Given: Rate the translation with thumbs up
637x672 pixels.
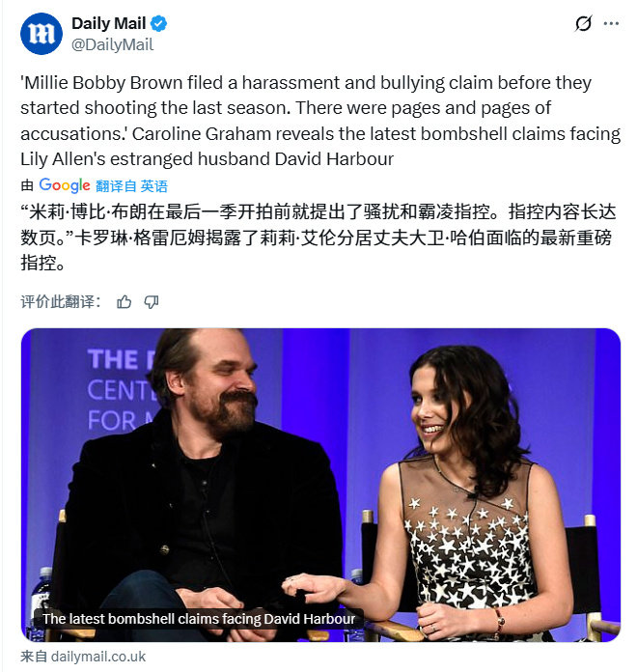Looking at the screenshot, I should (x=125, y=302).
